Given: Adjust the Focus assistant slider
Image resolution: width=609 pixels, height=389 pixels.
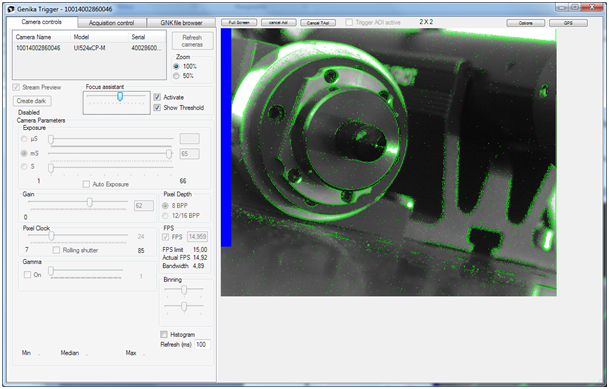Looking at the screenshot, I should point(120,96).
